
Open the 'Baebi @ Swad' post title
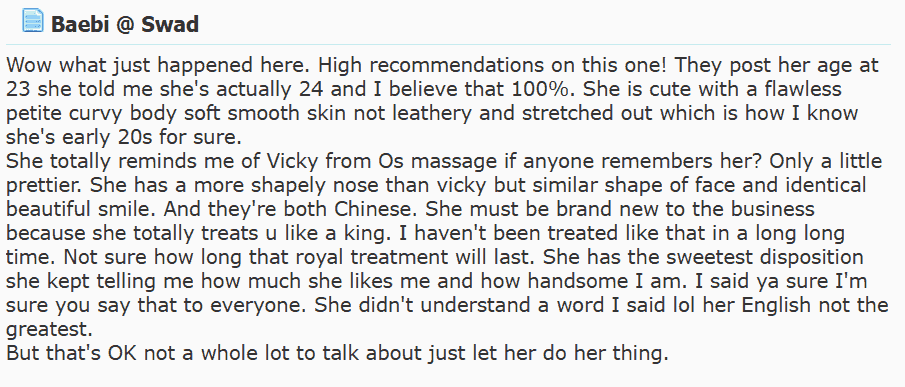click(x=125, y=25)
